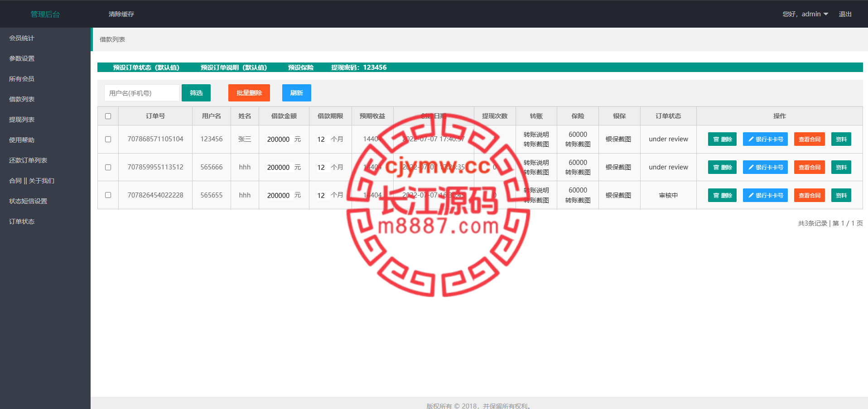Click insurance value 60000 for order 707826454022228

point(578,190)
